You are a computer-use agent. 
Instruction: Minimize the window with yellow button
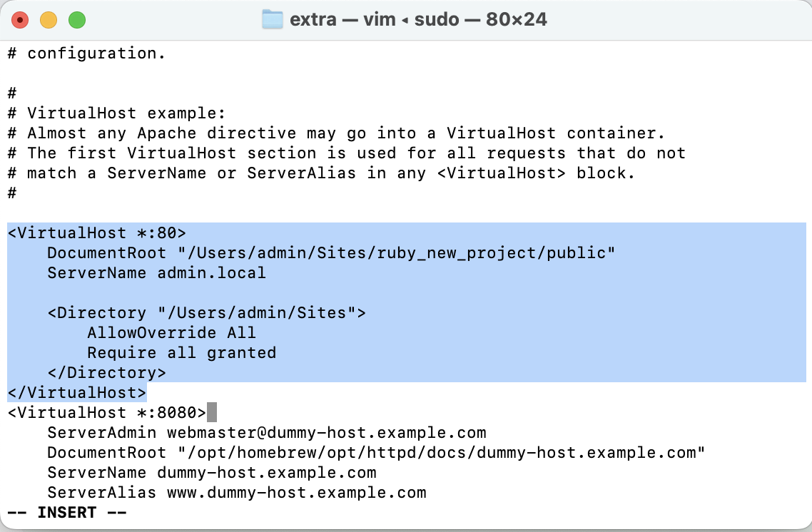coord(49,20)
